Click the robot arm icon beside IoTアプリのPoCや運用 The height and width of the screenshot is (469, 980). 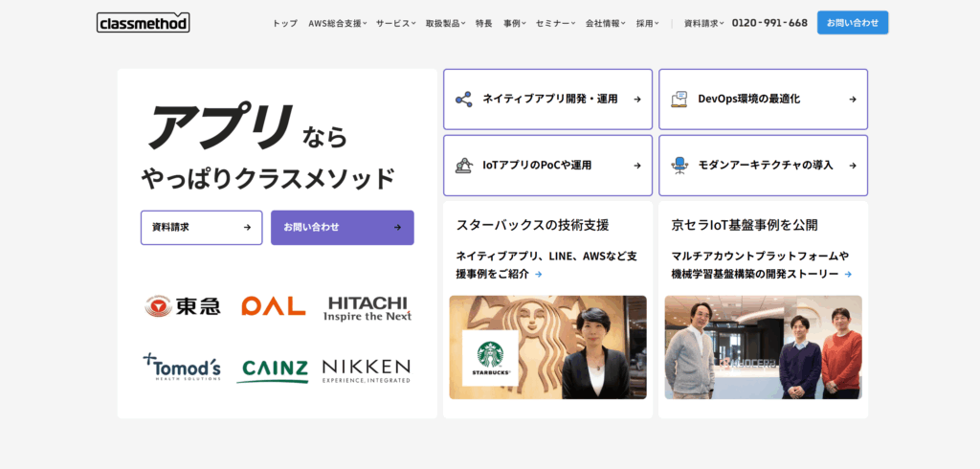point(463,166)
